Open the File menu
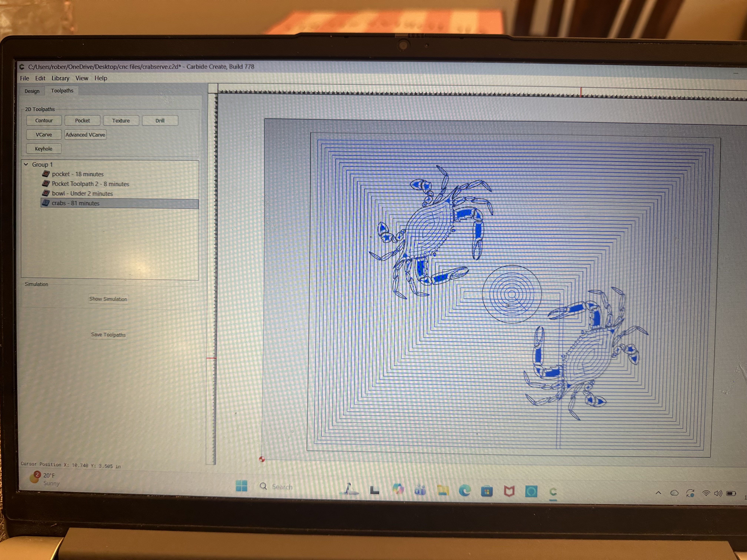Image resolution: width=747 pixels, height=560 pixels. (24, 78)
